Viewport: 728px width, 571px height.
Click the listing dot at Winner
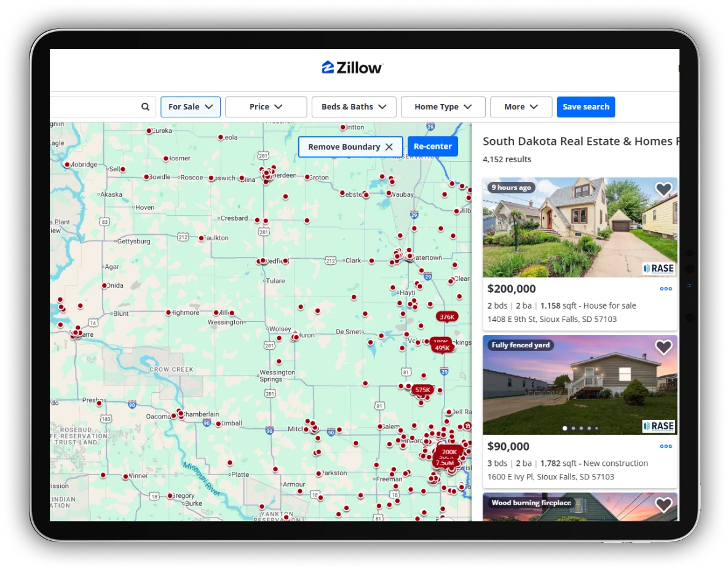pos(125,477)
